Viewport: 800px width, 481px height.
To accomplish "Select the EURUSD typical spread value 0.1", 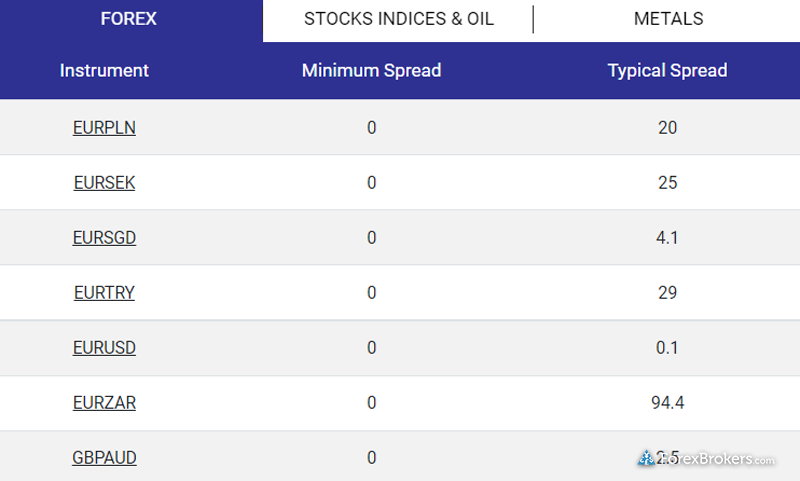I will (x=667, y=348).
